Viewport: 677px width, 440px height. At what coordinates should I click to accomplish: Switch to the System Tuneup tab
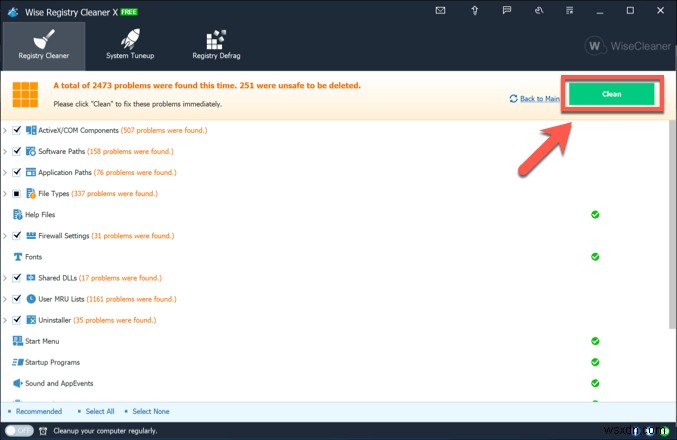[130, 46]
